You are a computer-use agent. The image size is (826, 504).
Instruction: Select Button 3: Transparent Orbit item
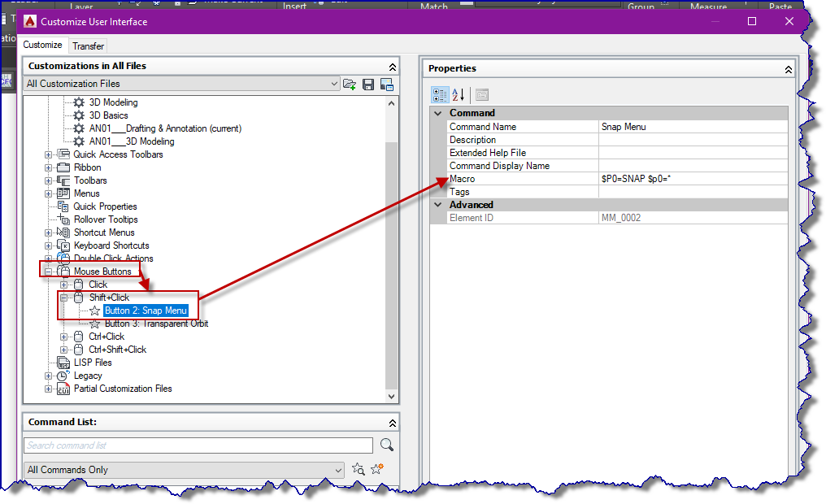tap(156, 324)
